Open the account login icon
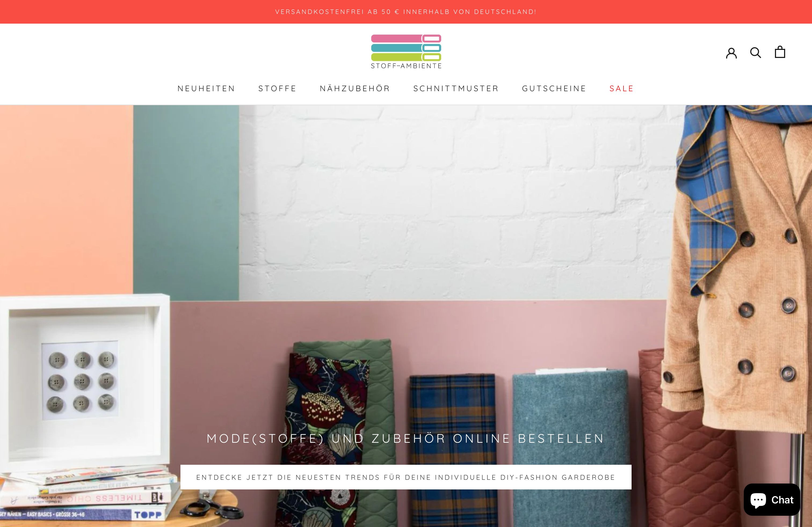Image resolution: width=812 pixels, height=527 pixels. click(731, 53)
